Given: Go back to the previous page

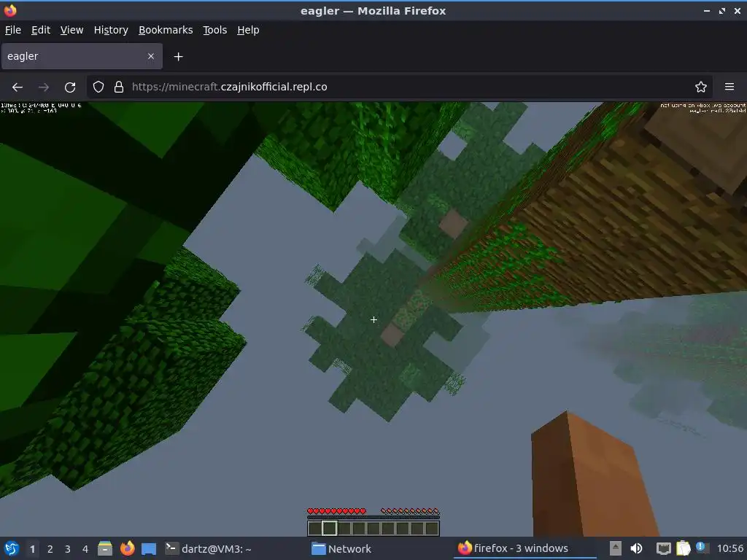Looking at the screenshot, I should pyautogui.click(x=18, y=87).
